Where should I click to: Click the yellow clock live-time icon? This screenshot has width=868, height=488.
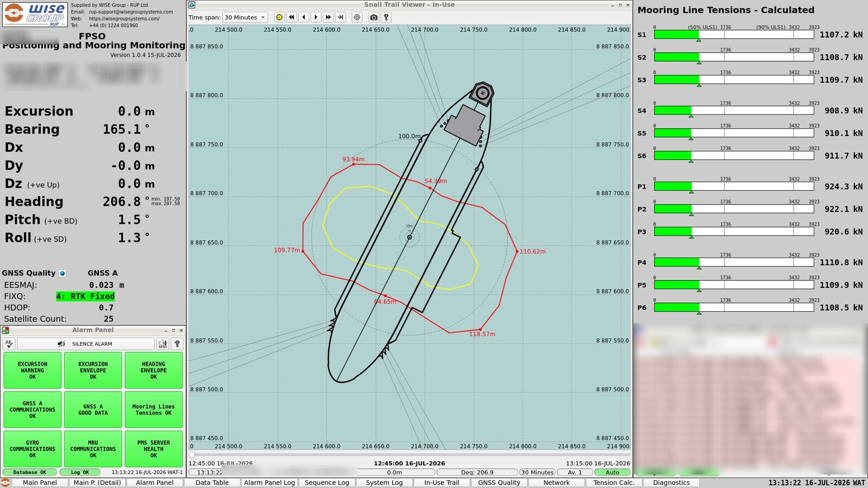(279, 17)
